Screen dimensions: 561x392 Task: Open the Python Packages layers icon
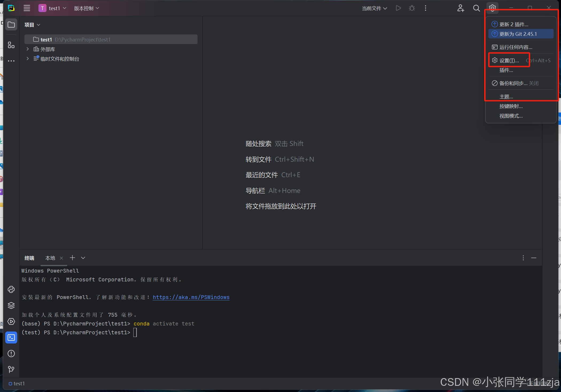[11, 305]
